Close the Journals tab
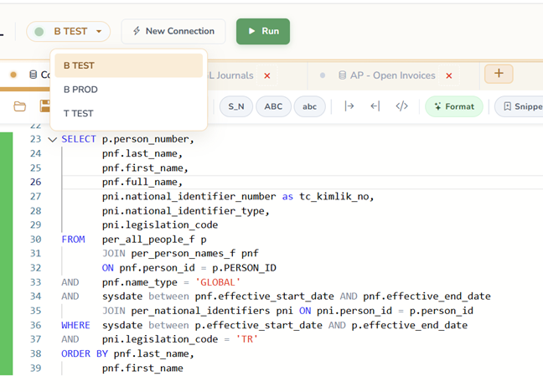 point(267,75)
